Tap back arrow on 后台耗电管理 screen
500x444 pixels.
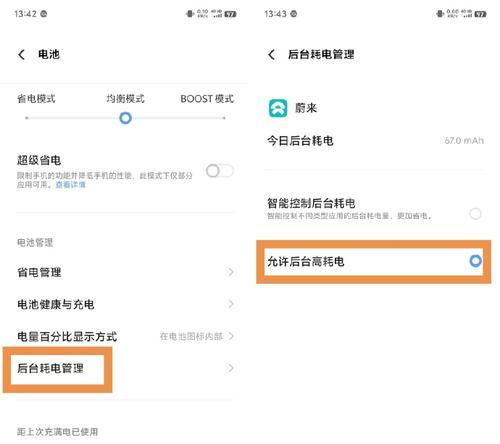pyautogui.click(x=272, y=54)
